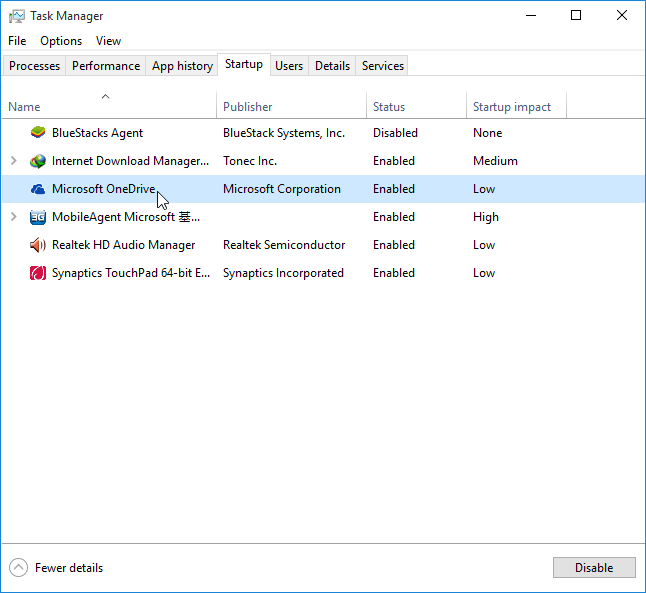The width and height of the screenshot is (646, 593).
Task: Click the Realtek HD Audio speaker icon
Action: coord(38,245)
